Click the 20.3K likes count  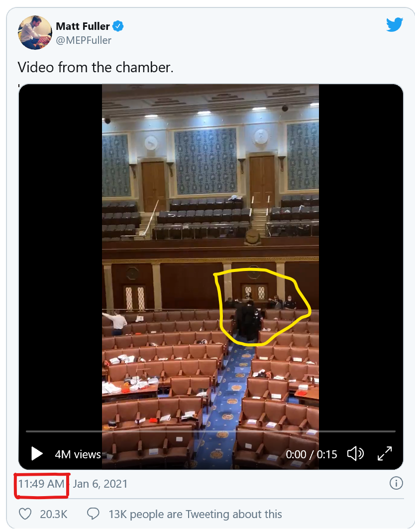(54, 515)
